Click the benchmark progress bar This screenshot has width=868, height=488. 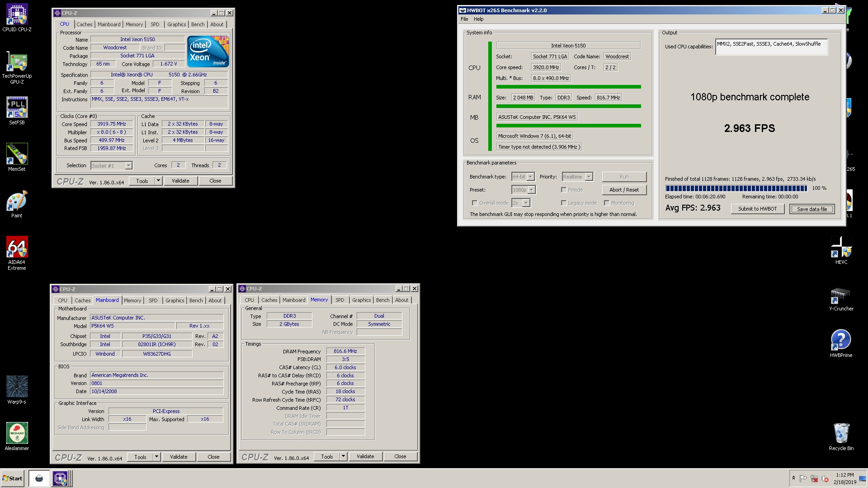pyautogui.click(x=736, y=188)
